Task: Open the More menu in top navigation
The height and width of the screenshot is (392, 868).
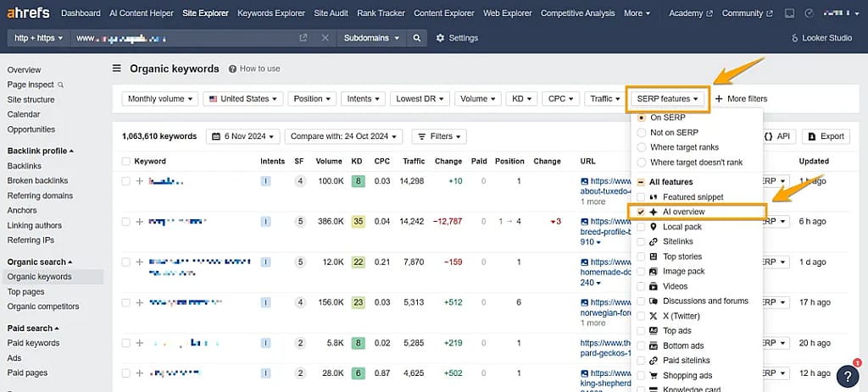Action: 637,13
